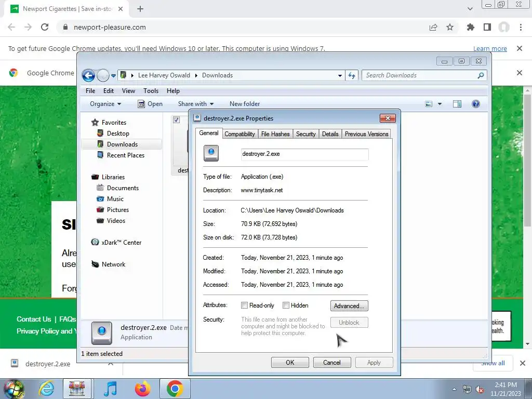Open a new Chrome tab
The height and width of the screenshot is (399, 532).
(x=140, y=9)
